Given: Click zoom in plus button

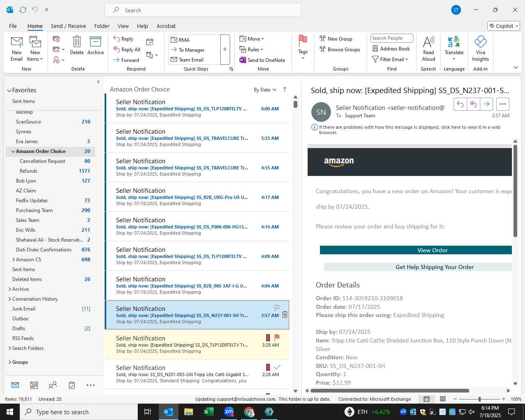Looking at the screenshot, I should point(503,399).
